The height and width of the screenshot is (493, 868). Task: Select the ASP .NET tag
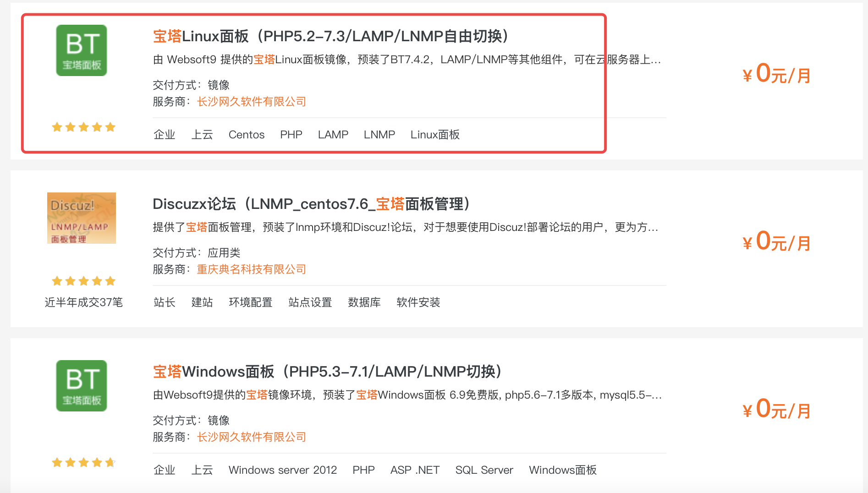(x=415, y=470)
